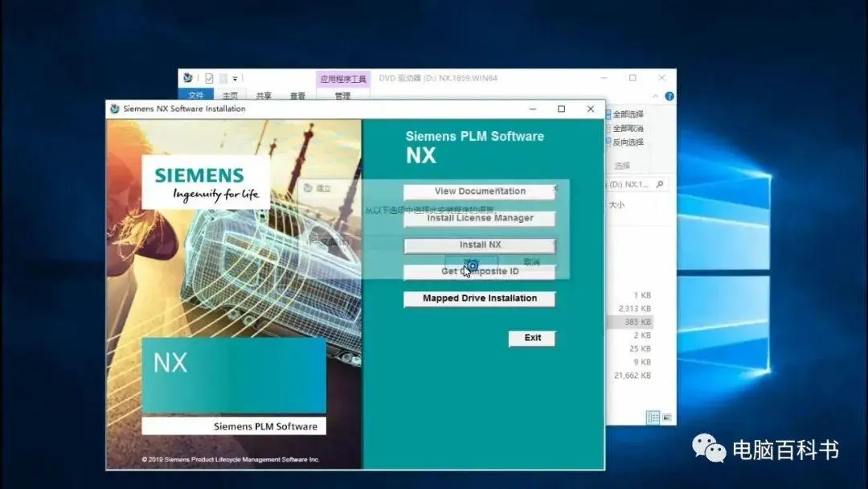
Task: Sort by the 大小 column header
Action: pos(616,205)
